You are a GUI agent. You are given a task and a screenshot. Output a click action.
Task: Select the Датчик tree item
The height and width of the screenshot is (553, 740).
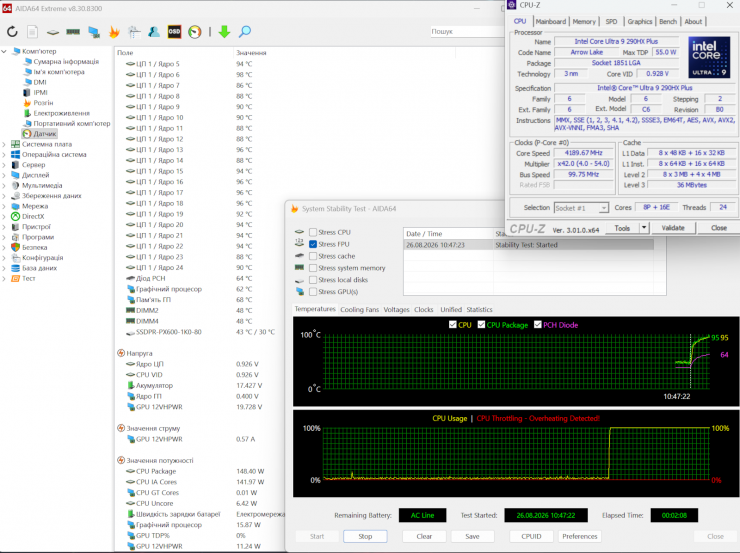click(x=45, y=134)
